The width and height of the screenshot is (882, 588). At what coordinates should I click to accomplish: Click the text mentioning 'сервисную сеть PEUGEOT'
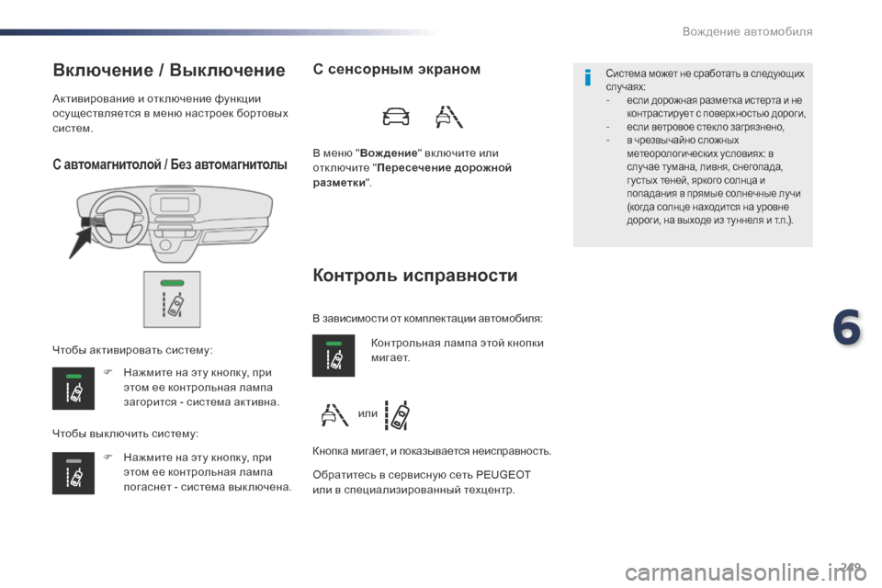tap(422, 482)
